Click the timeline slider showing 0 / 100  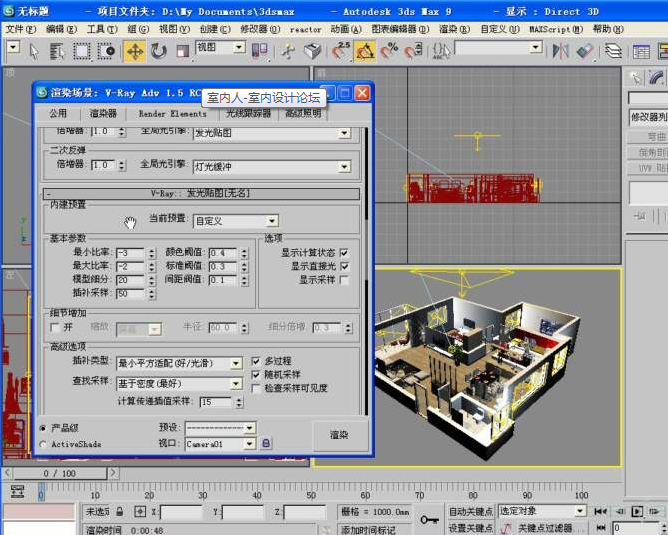point(60,473)
